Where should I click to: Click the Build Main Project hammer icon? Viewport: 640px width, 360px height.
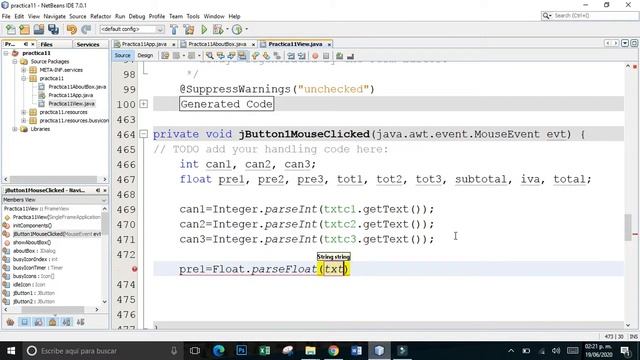(174, 29)
